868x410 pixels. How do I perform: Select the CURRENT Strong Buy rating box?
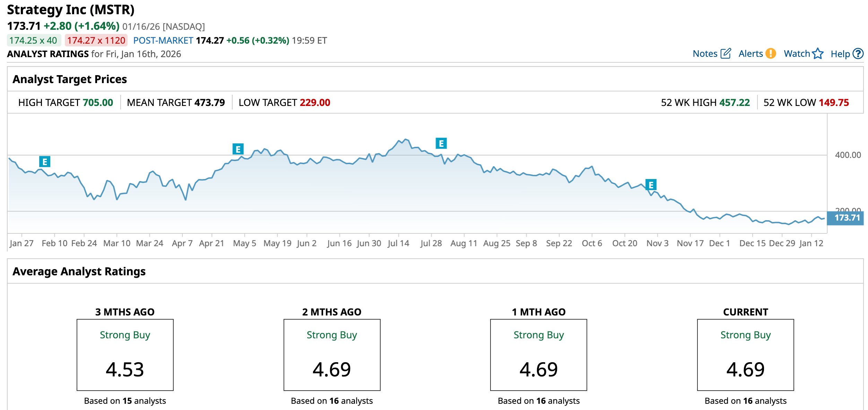745,355
